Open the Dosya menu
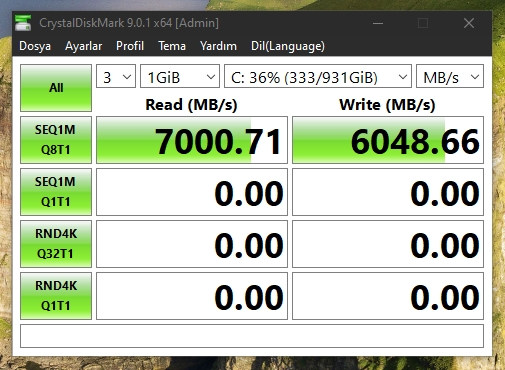This screenshot has width=505, height=370. [35, 46]
